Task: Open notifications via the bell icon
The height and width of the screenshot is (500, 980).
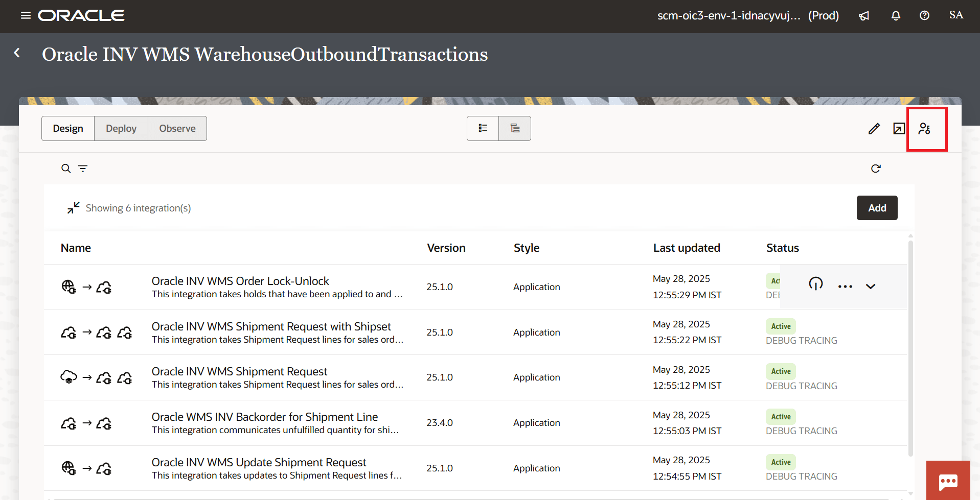Action: pos(895,15)
